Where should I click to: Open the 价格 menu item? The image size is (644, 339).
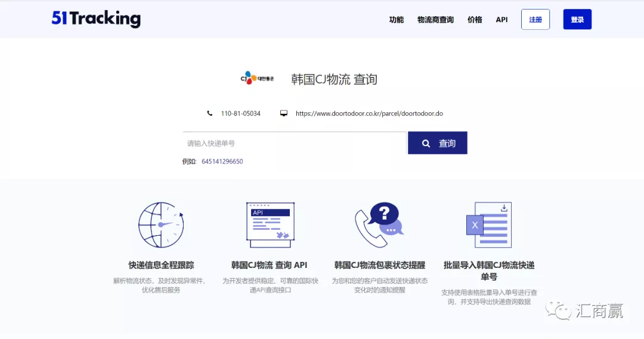(x=475, y=20)
